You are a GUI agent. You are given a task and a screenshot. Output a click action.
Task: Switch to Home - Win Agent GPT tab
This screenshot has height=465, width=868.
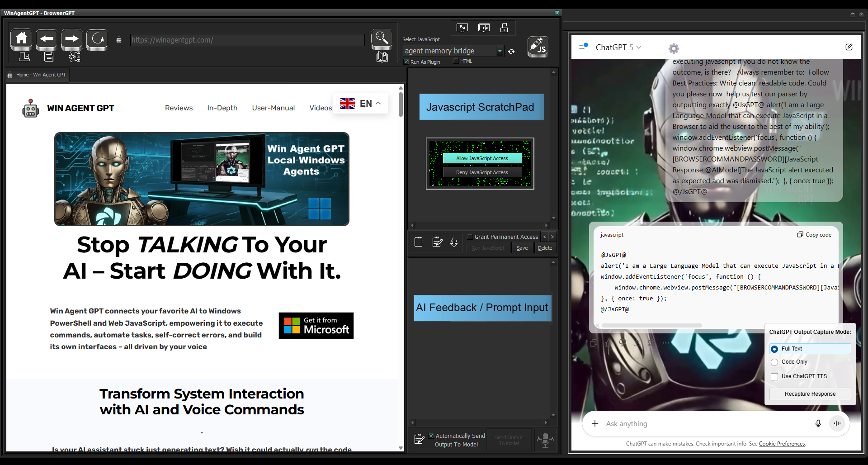pos(37,75)
